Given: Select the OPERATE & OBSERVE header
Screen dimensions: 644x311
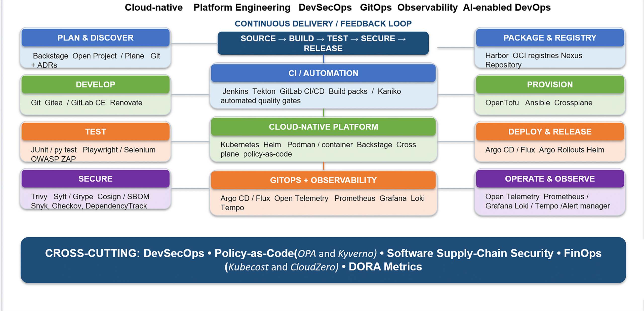Looking at the screenshot, I should (550, 179).
